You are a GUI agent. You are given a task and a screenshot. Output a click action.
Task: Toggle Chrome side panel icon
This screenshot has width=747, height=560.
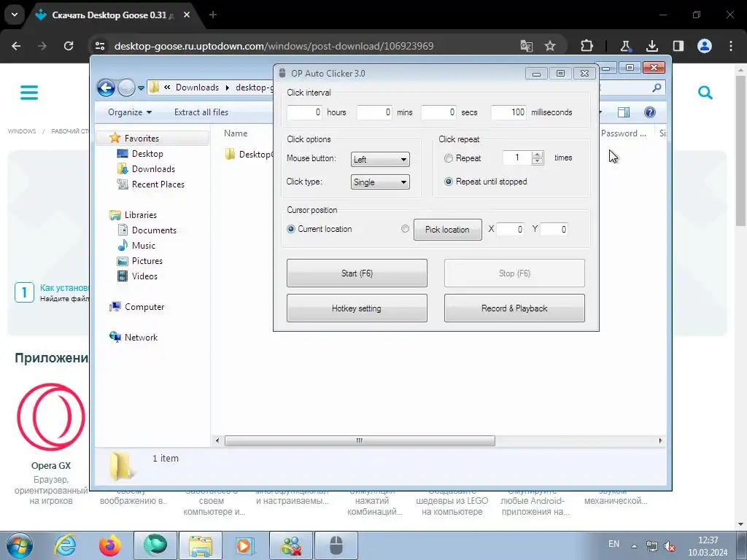point(678,46)
